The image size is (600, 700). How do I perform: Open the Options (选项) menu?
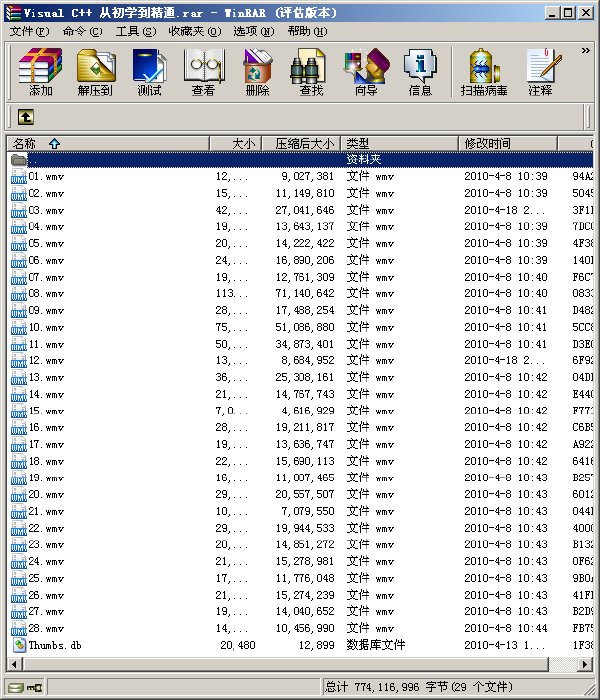(254, 31)
